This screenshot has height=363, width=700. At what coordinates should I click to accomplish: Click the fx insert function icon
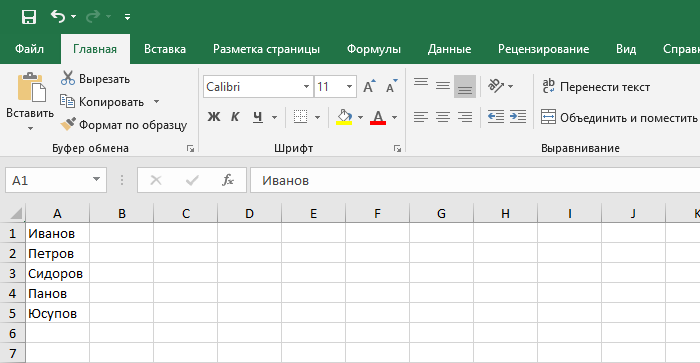point(228,180)
